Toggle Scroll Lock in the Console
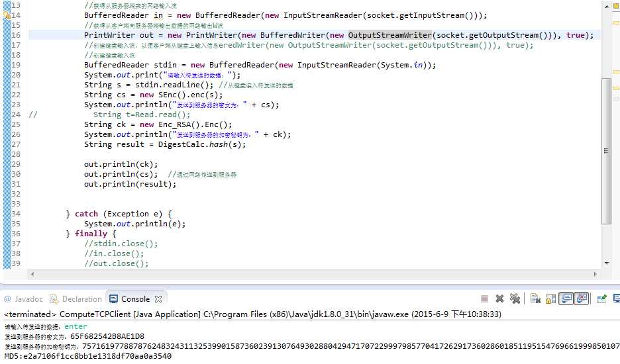Image resolution: width=620 pixels, height=364 pixels. [x=551, y=298]
